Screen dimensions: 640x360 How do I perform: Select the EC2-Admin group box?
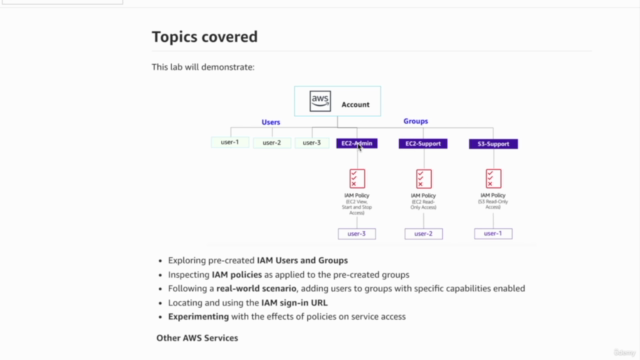click(357, 143)
